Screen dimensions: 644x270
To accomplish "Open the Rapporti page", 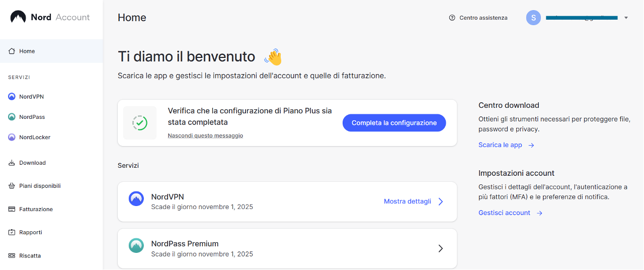I will point(30,232).
